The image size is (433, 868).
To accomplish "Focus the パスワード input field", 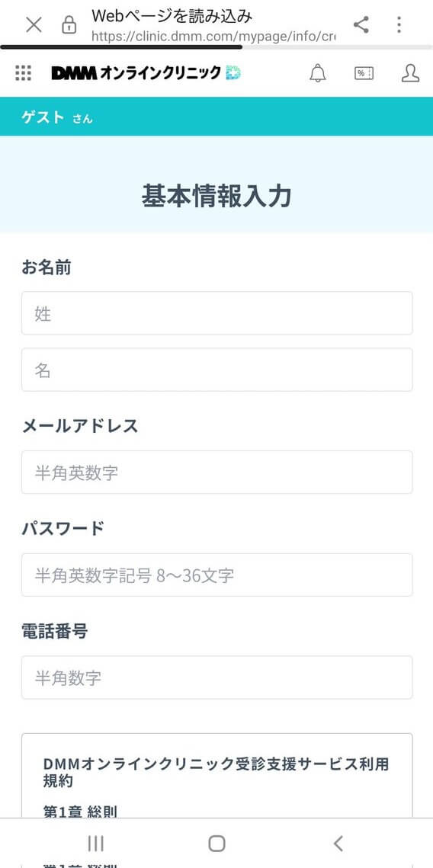I will [217, 575].
